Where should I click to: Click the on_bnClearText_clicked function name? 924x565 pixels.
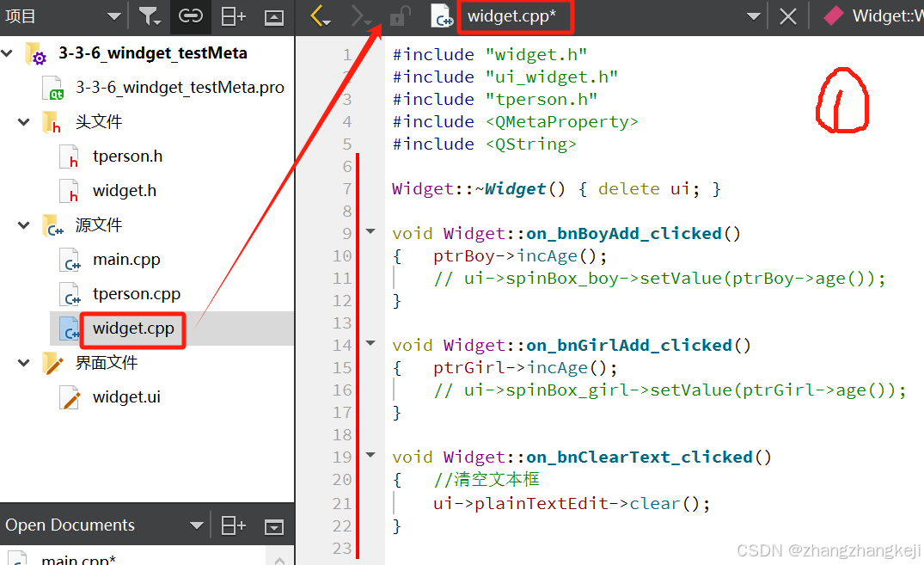coord(639,458)
